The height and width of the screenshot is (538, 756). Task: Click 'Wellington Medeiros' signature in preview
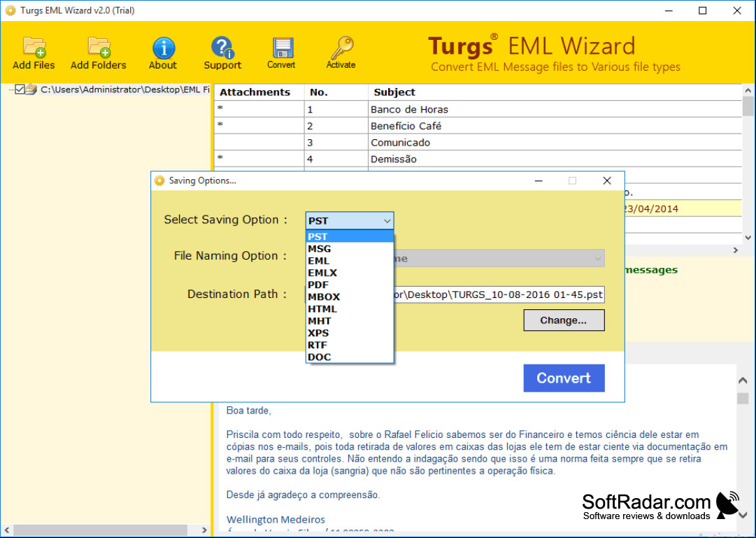276,520
